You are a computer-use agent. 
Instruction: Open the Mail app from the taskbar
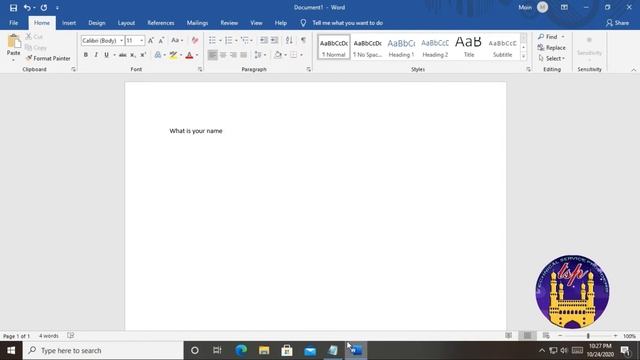point(310,350)
